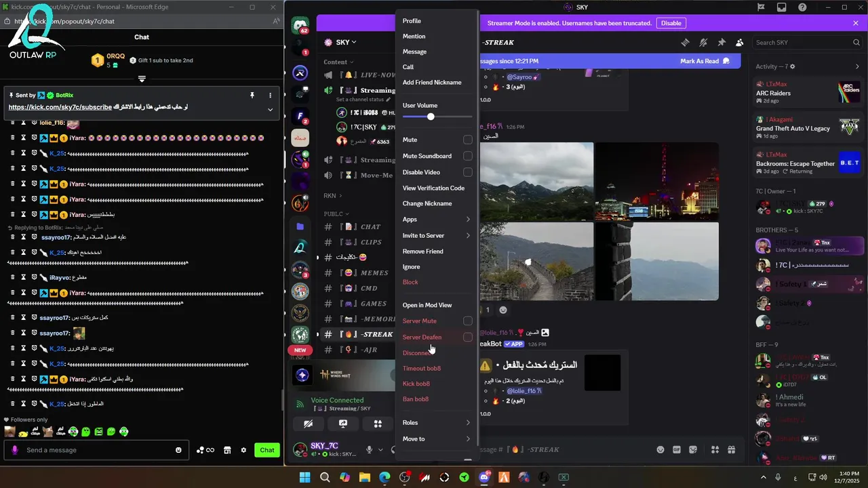
Task: Expand the Activity panel arrow
Action: (x=857, y=66)
